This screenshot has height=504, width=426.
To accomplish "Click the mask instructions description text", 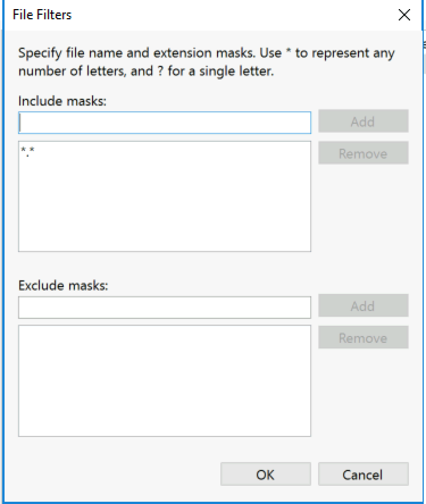I will [207, 62].
